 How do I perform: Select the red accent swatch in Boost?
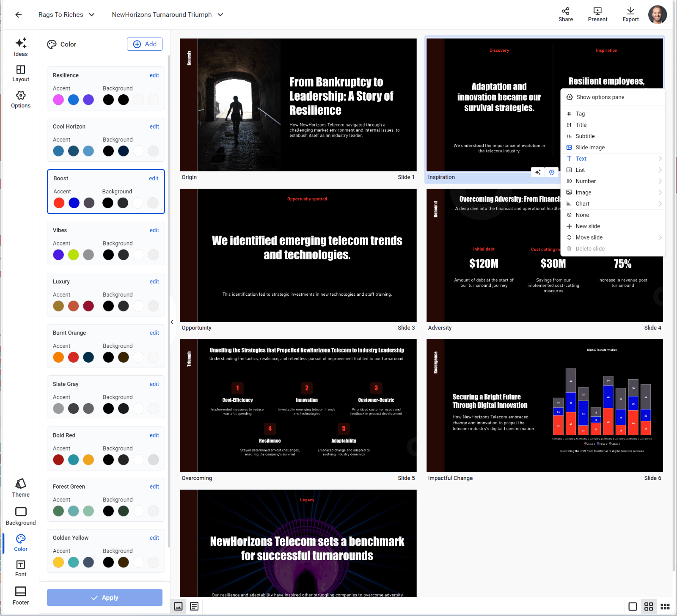pos(58,203)
